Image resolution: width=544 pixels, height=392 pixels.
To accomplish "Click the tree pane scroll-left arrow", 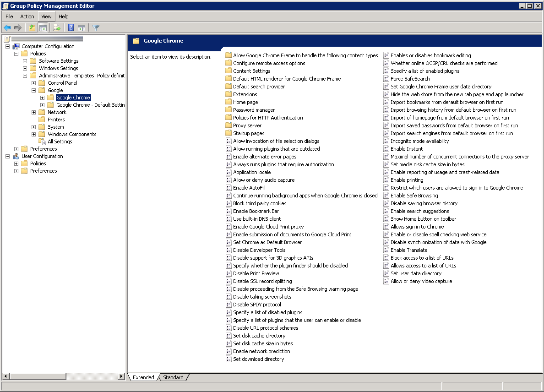I will point(6,376).
